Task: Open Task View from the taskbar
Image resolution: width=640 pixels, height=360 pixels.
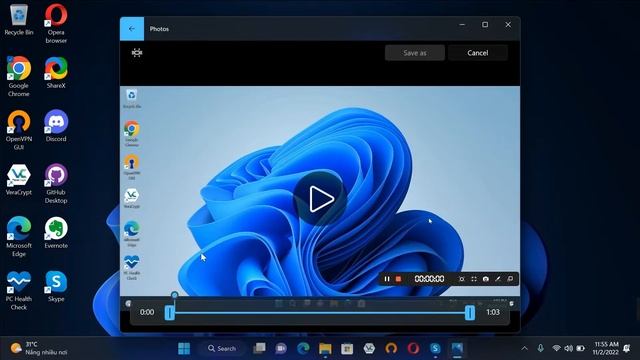Action: 259,348
